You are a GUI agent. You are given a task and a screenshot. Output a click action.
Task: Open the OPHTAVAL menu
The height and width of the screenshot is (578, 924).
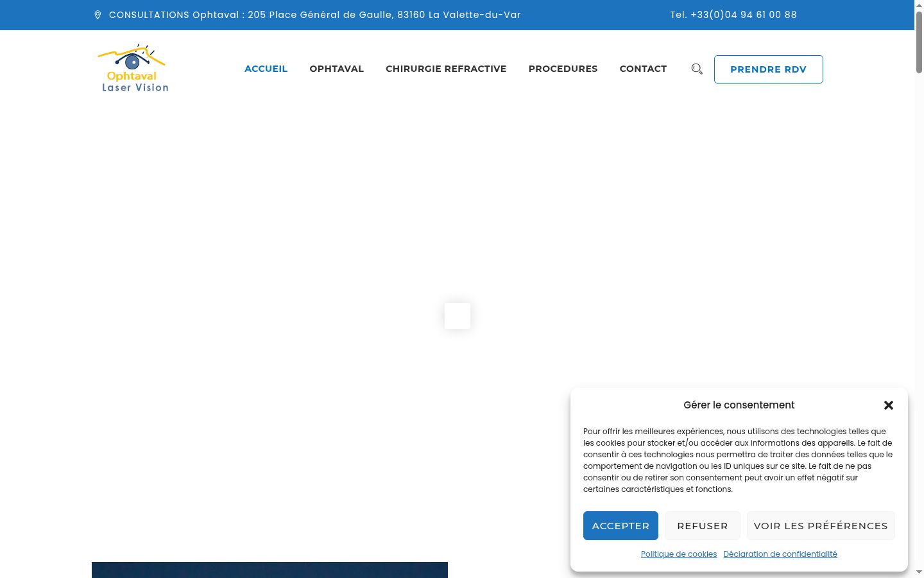tap(337, 69)
